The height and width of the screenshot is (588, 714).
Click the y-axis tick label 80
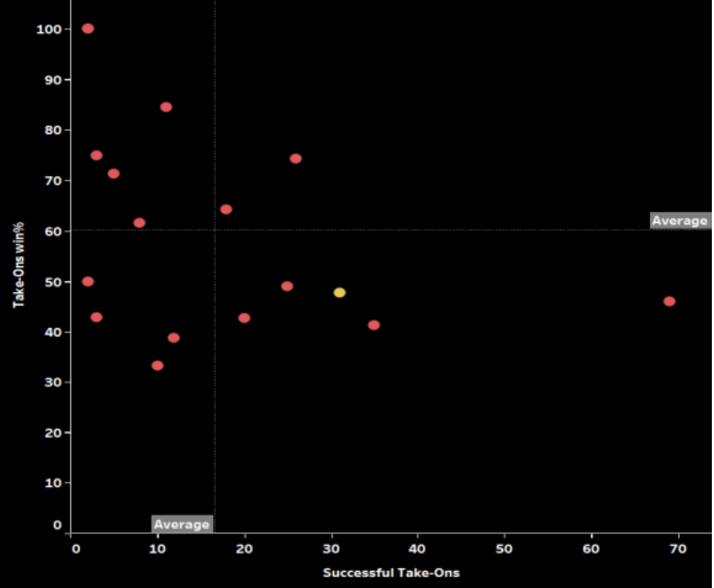click(x=53, y=130)
